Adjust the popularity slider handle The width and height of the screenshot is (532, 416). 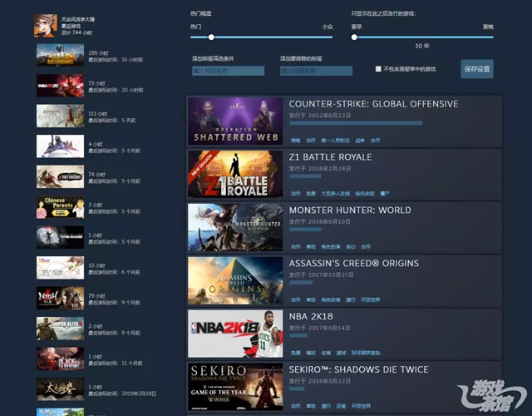pos(211,37)
